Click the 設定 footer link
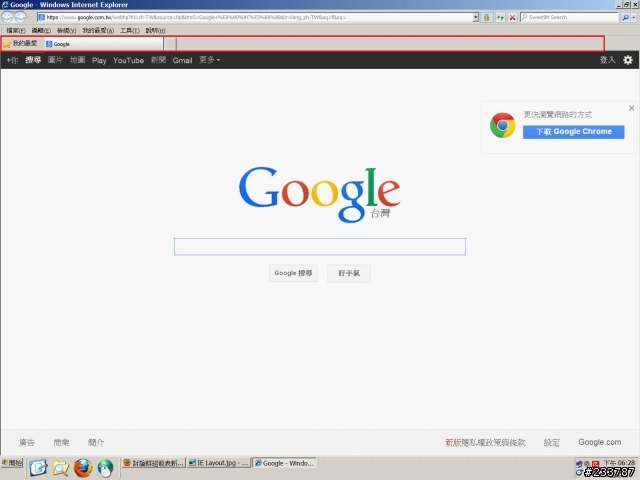The width and height of the screenshot is (640, 480). click(x=551, y=442)
